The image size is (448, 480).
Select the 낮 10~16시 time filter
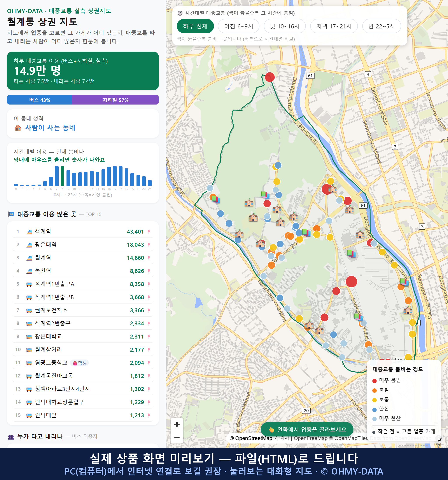point(285,26)
